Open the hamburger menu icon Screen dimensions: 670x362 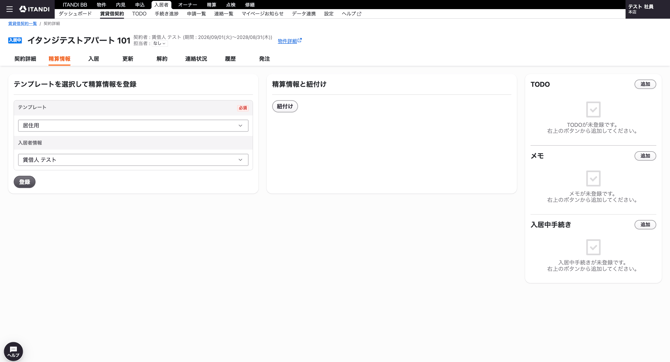pos(9,9)
